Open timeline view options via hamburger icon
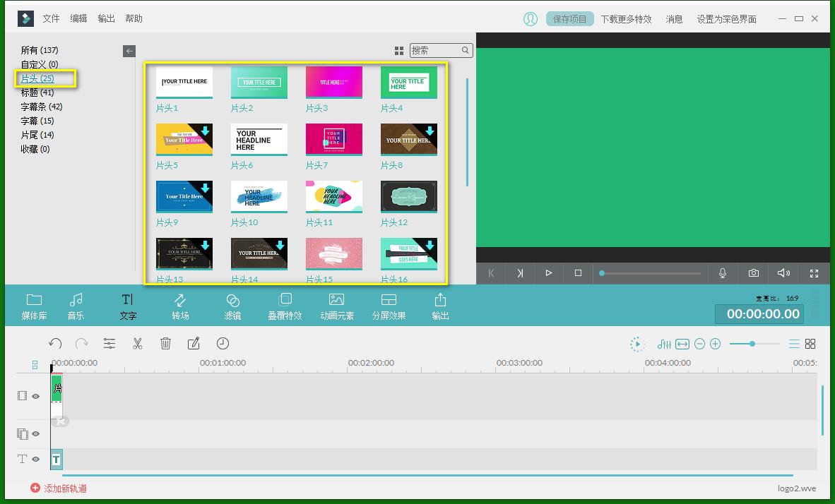The height and width of the screenshot is (504, 835). (795, 344)
